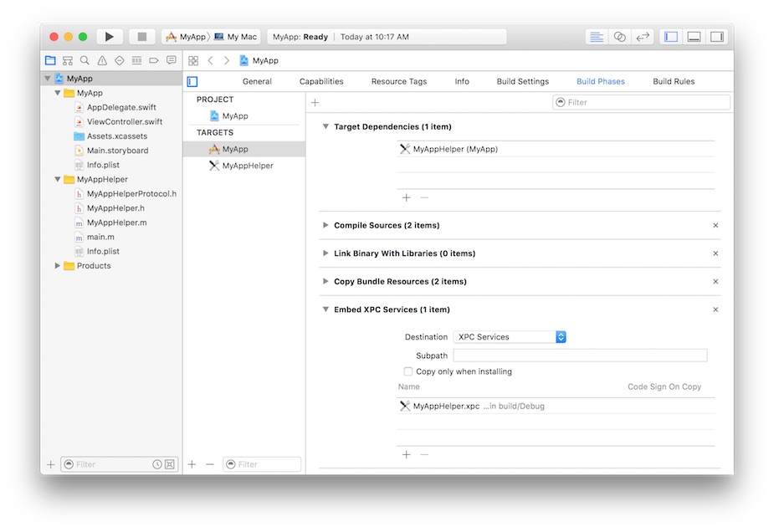Screen dimensions: 774x532
Task: Expand the Products folder
Action: [x=58, y=266]
